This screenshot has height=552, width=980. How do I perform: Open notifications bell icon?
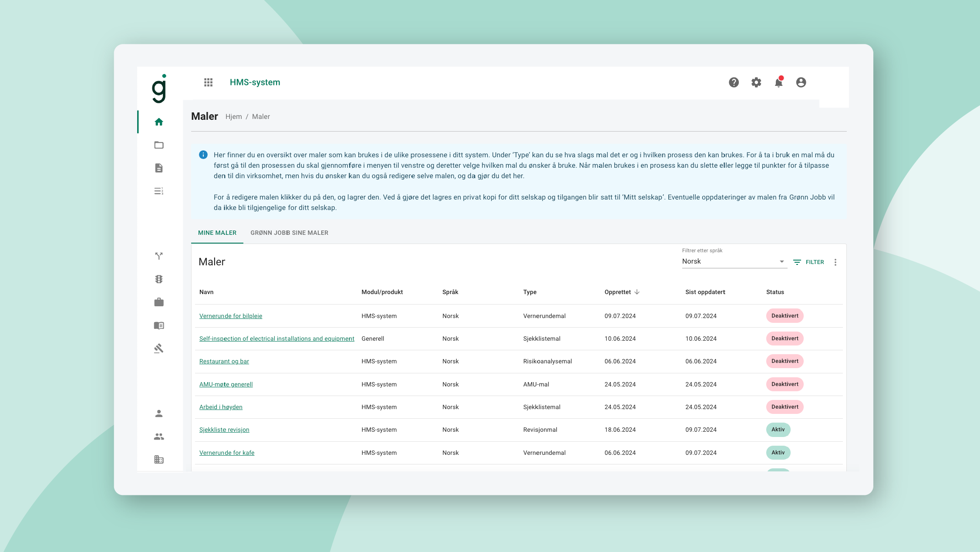coord(778,82)
